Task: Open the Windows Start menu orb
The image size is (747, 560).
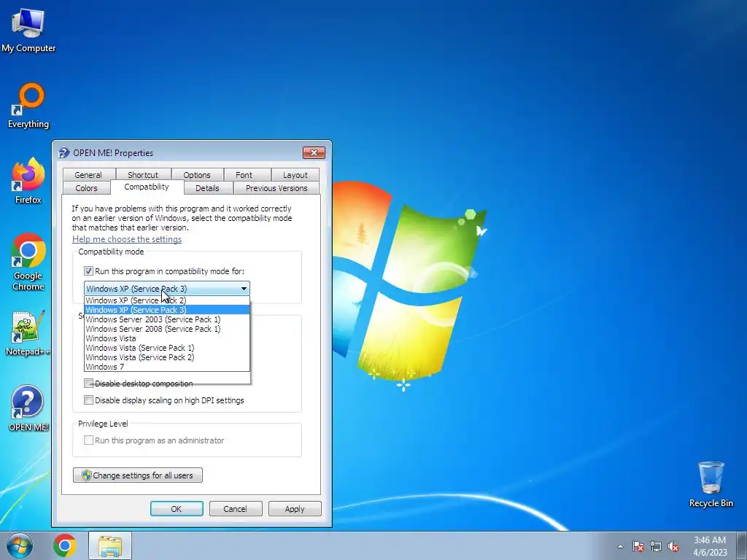Action: [20, 545]
